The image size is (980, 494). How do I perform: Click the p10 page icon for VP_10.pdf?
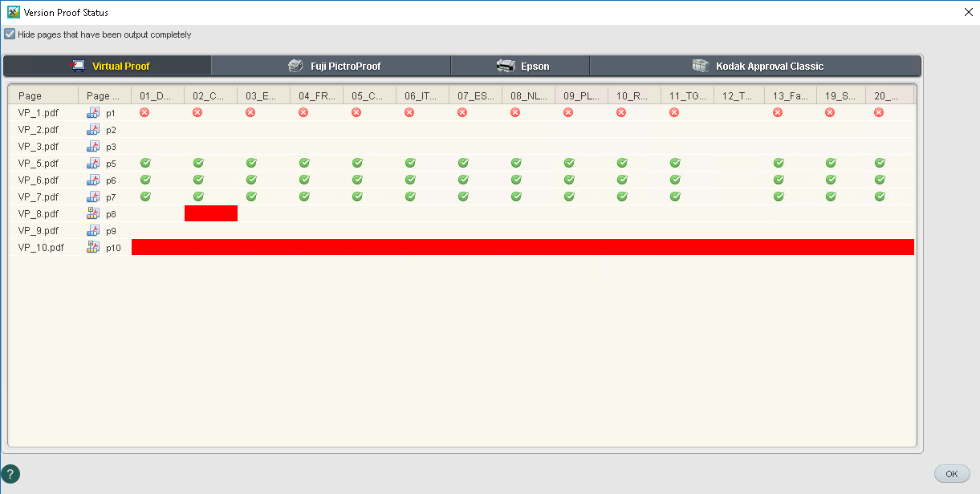(93, 248)
